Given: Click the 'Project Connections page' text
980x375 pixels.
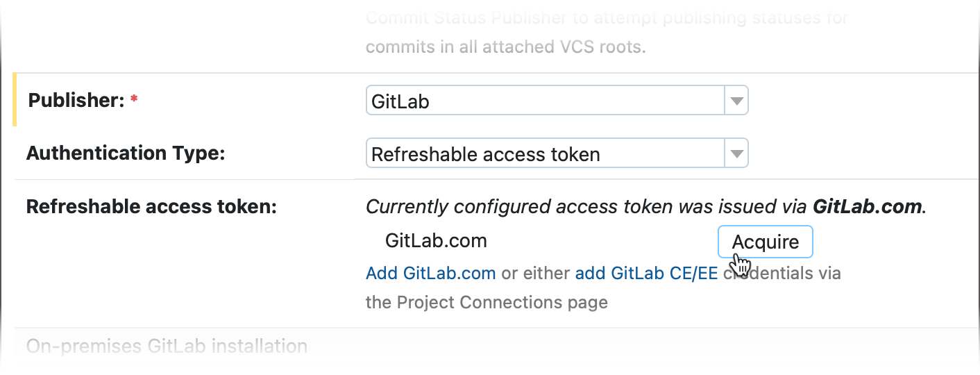Looking at the screenshot, I should click(487, 302).
